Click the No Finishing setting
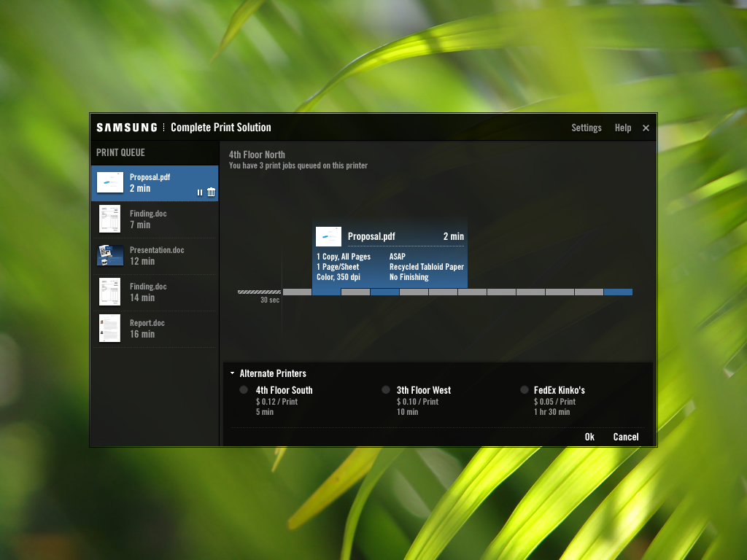Viewport: 747px width, 560px height. (409, 277)
